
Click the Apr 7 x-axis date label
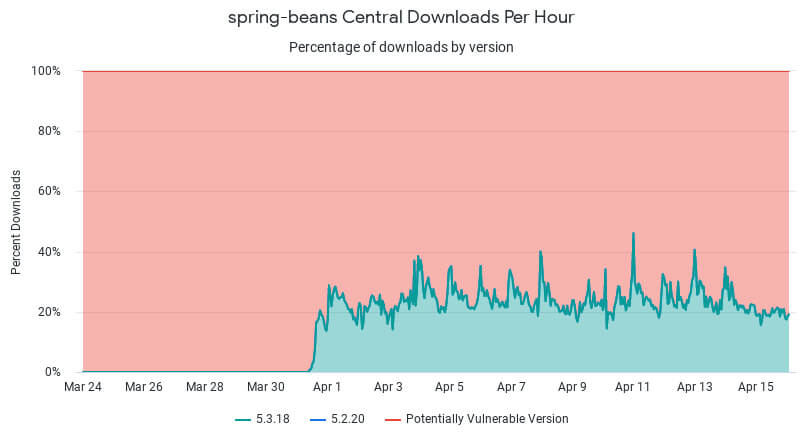pyautogui.click(x=511, y=387)
